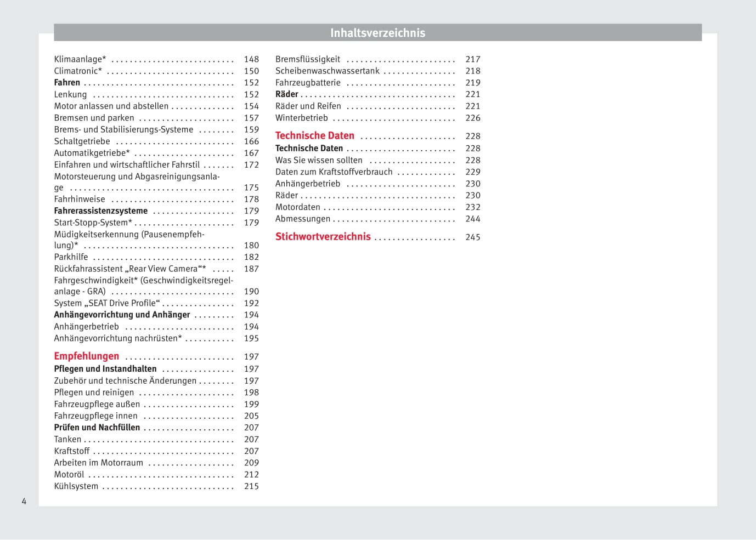
Task: Open the Bremsflüssigkeit entry
Action: 308,59
